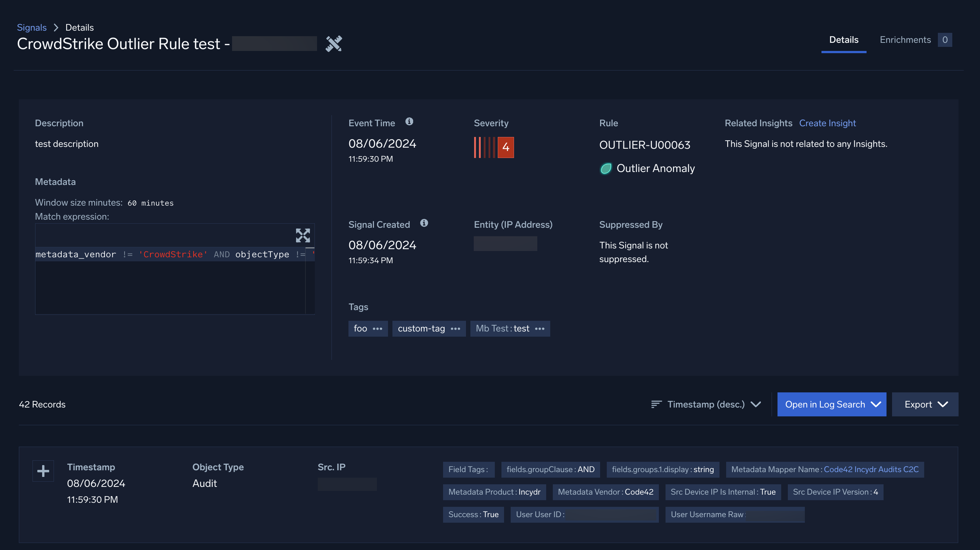Open options menu on Mb Test tag
The image size is (980, 550).
click(540, 329)
